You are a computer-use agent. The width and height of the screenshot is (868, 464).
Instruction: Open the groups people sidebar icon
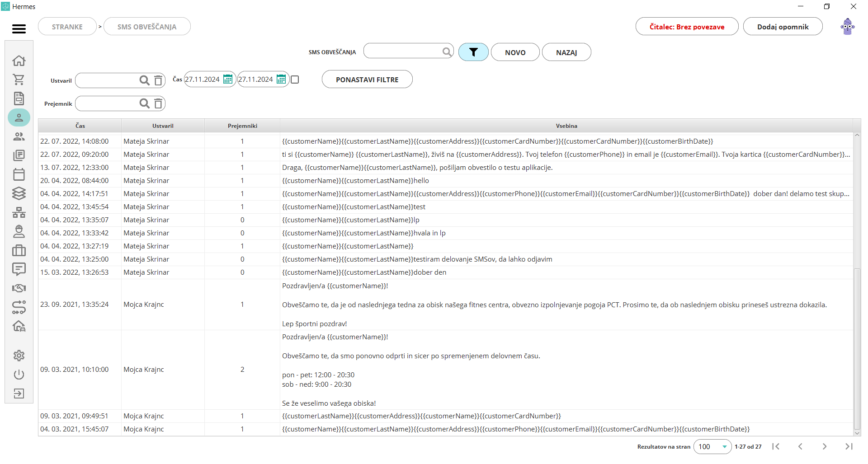click(19, 136)
